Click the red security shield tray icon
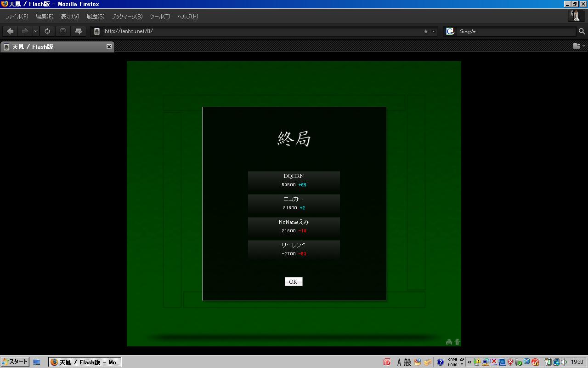Image resolution: width=588 pixels, height=368 pixels. point(510,362)
